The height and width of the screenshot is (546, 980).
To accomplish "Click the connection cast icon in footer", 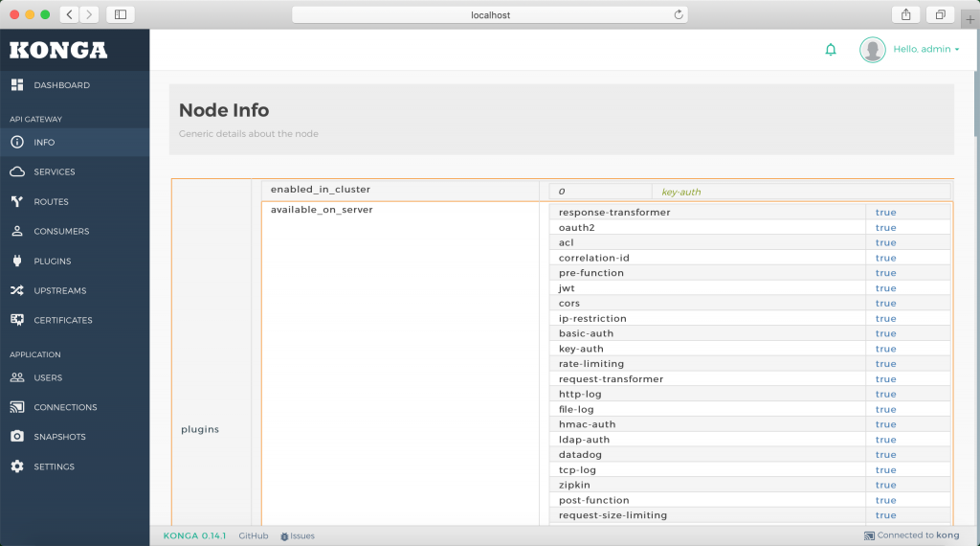I will [869, 535].
